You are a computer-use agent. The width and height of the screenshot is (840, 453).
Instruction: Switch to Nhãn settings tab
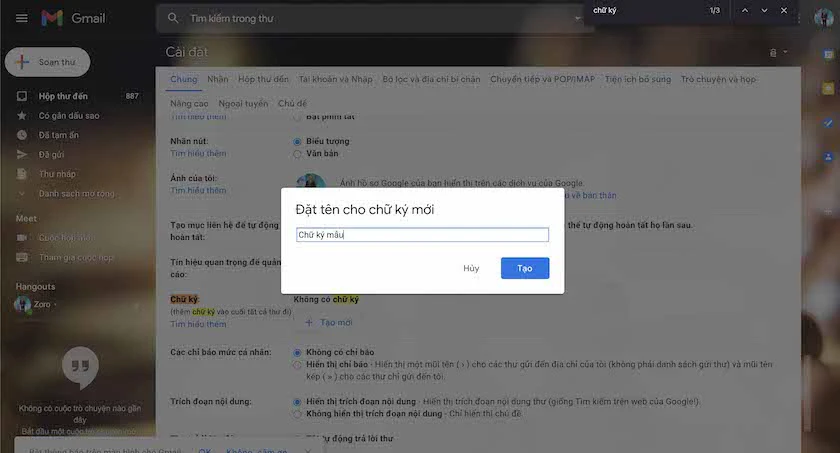pyautogui.click(x=218, y=79)
